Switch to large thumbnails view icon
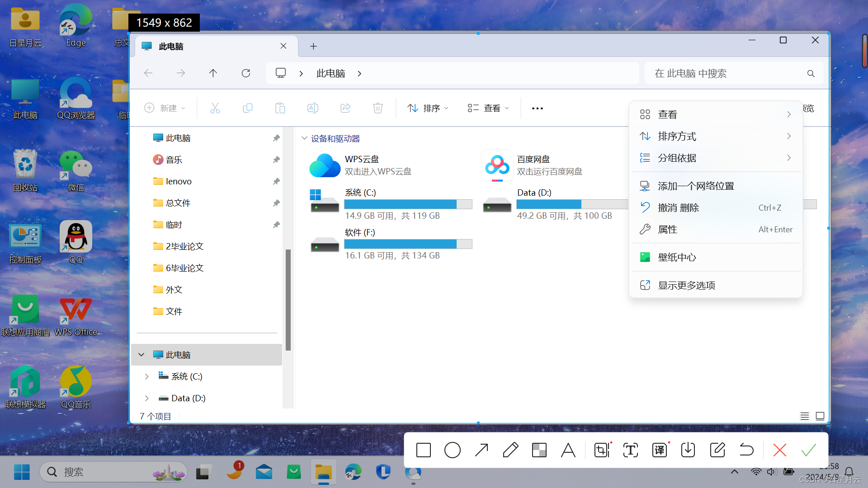Viewport: 868px width, 488px height. coord(820,416)
